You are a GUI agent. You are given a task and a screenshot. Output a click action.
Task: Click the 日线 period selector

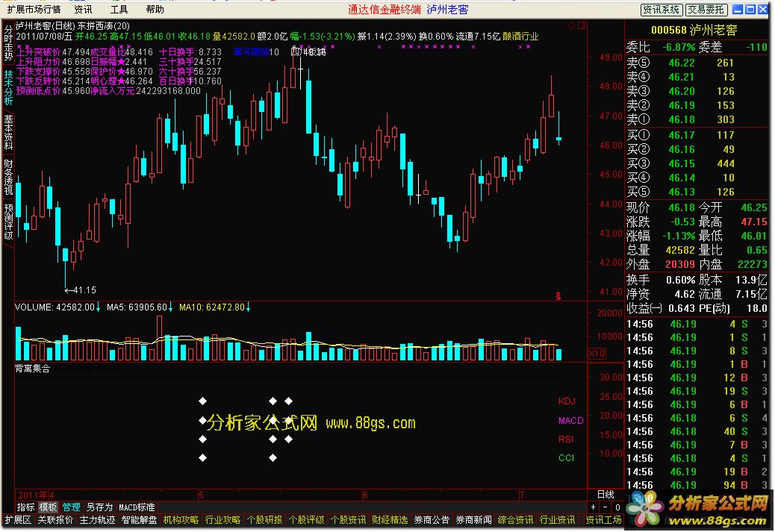[x=606, y=495]
